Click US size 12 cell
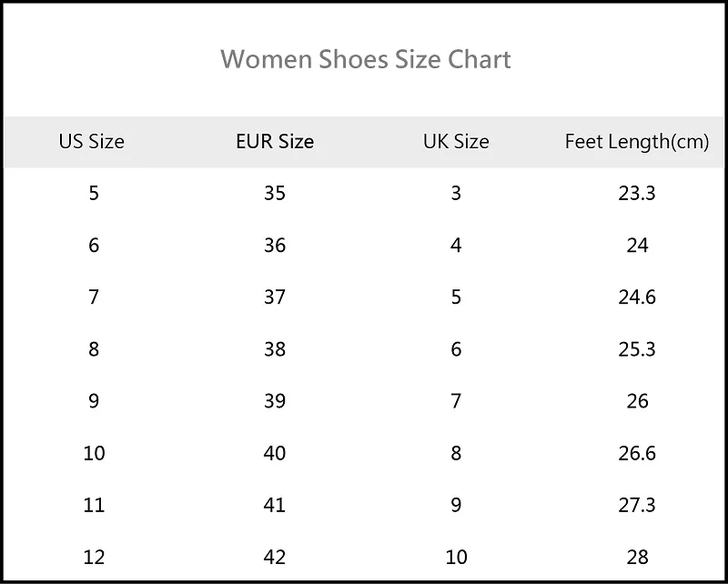This screenshot has height=584, width=728. coord(94,557)
